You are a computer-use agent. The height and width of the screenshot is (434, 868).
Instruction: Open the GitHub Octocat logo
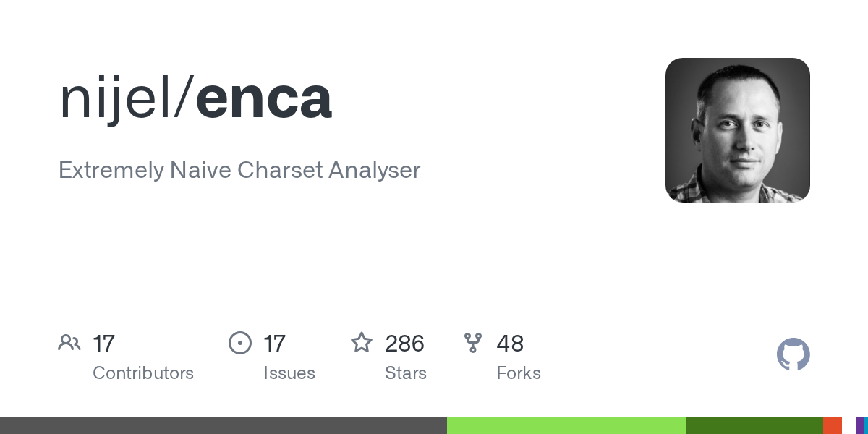793,354
